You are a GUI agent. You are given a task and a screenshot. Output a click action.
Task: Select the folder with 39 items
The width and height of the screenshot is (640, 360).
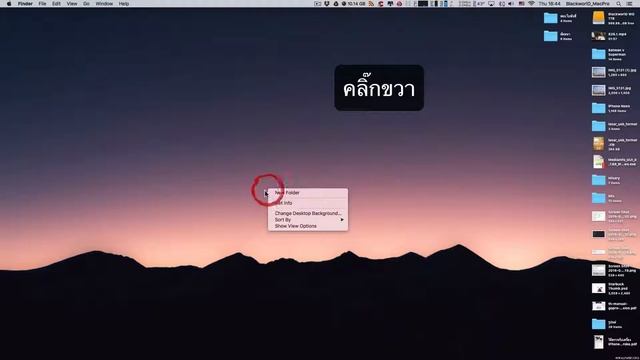tap(598, 324)
